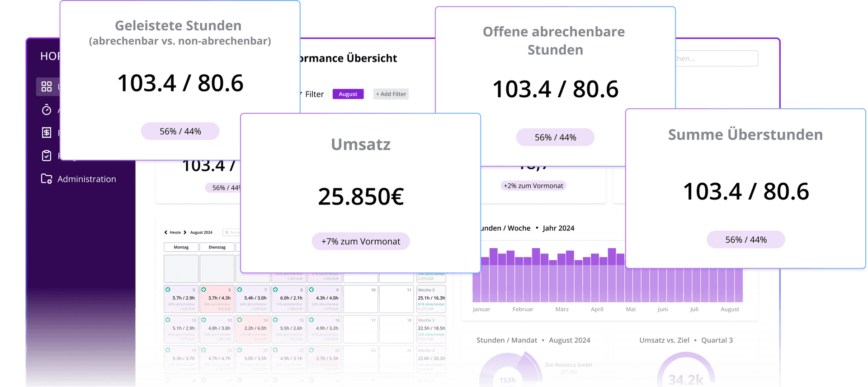Click the August label on the chart axis

pyautogui.click(x=730, y=309)
